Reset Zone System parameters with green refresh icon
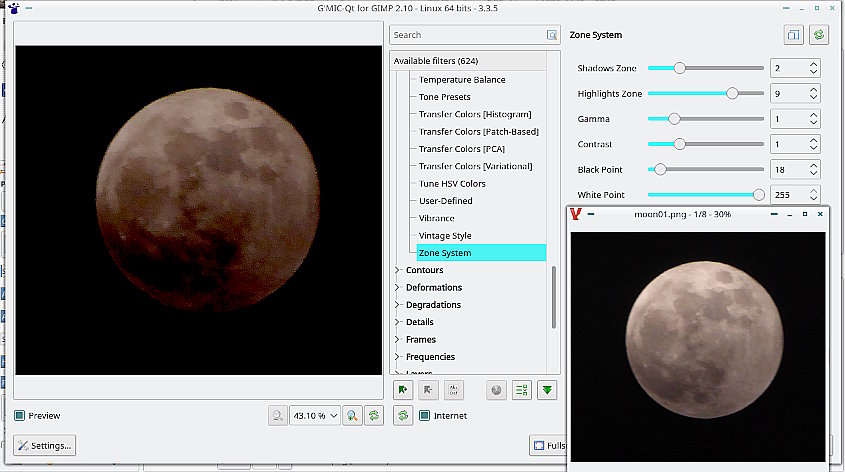The width and height of the screenshot is (845, 472). click(x=820, y=35)
